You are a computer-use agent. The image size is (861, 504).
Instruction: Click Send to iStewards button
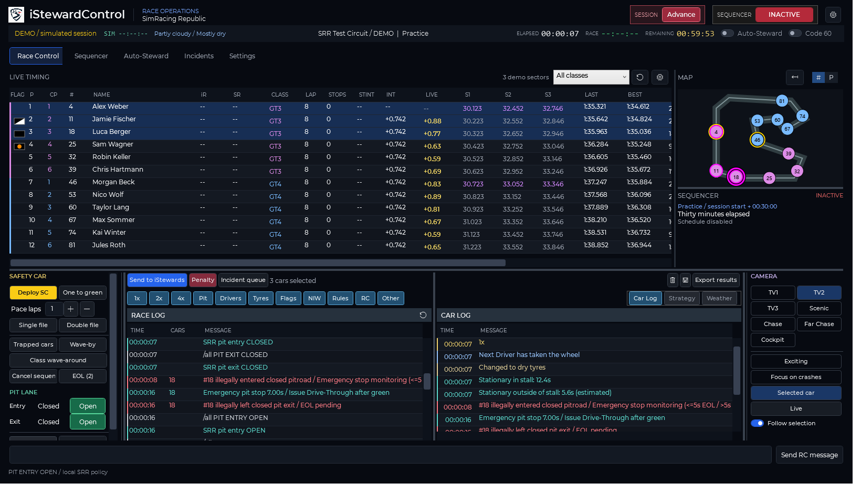tap(157, 280)
